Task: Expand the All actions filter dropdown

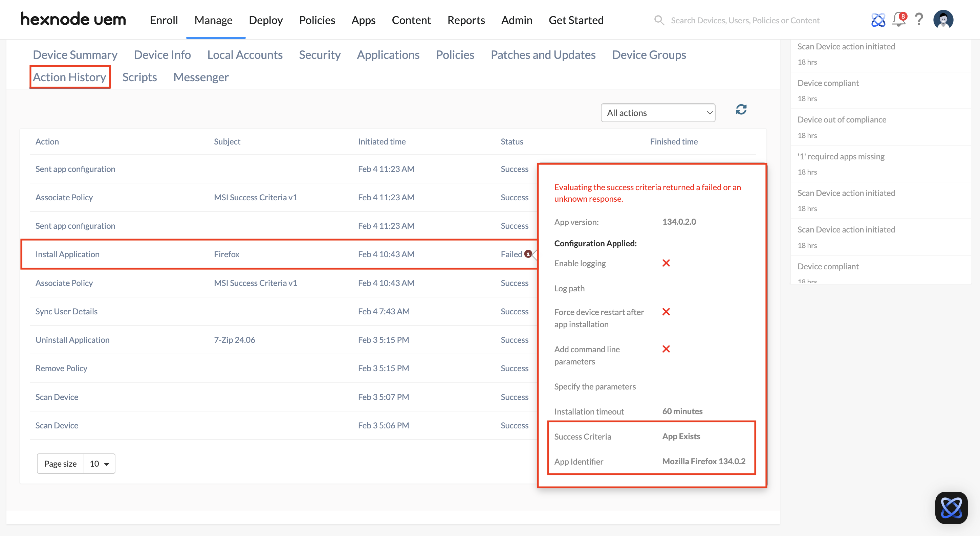Action: click(x=658, y=113)
